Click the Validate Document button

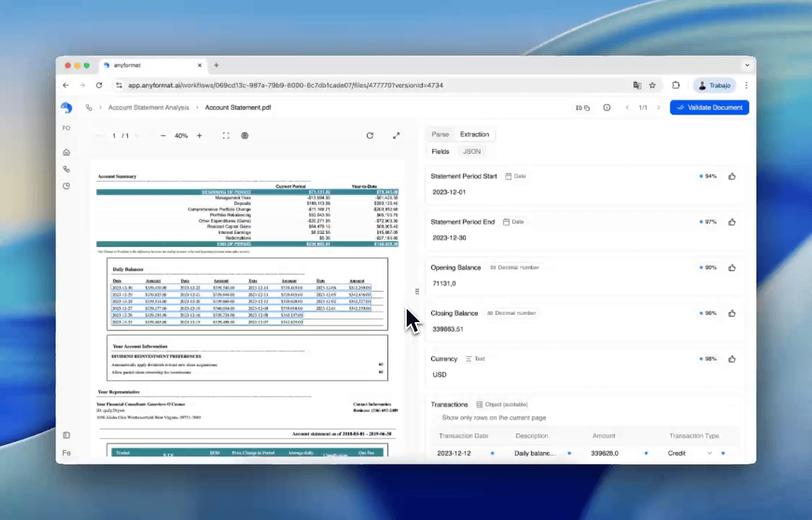tap(709, 108)
